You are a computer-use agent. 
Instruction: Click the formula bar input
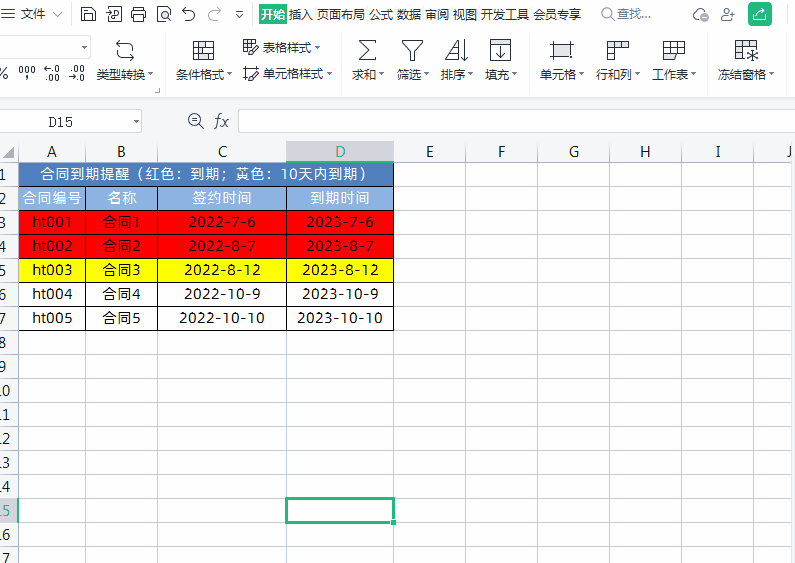pyautogui.click(x=516, y=122)
